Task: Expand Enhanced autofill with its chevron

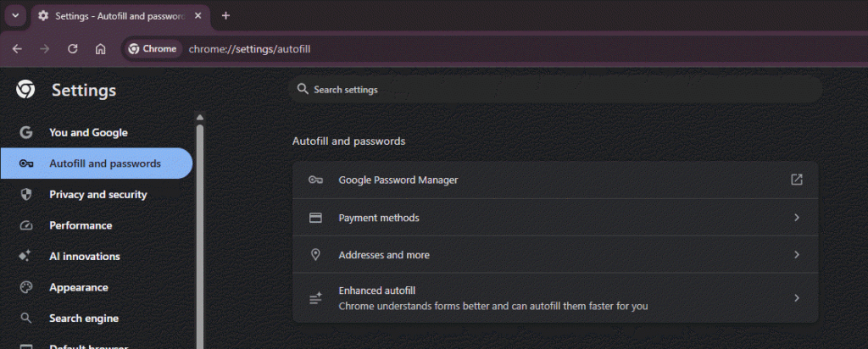Action: pyautogui.click(x=797, y=298)
